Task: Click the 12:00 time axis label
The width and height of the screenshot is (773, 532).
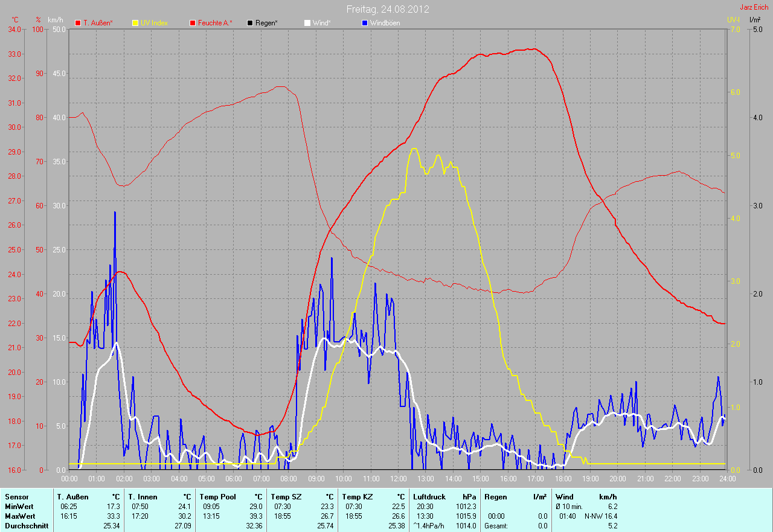Action: [399, 478]
